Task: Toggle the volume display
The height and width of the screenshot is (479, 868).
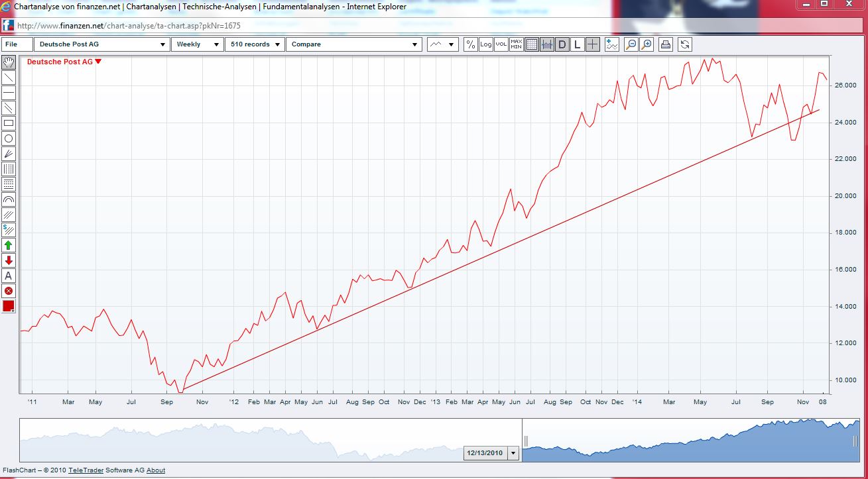Action: (x=501, y=44)
